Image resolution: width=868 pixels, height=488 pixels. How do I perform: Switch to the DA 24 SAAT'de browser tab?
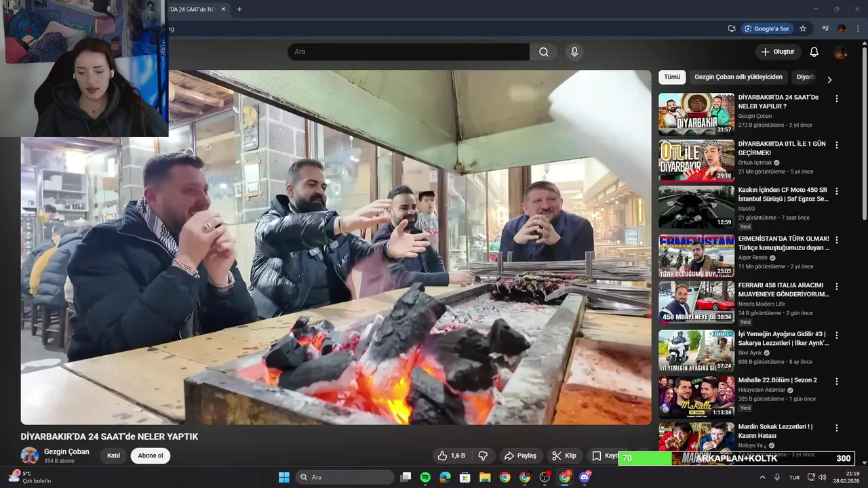(193, 9)
